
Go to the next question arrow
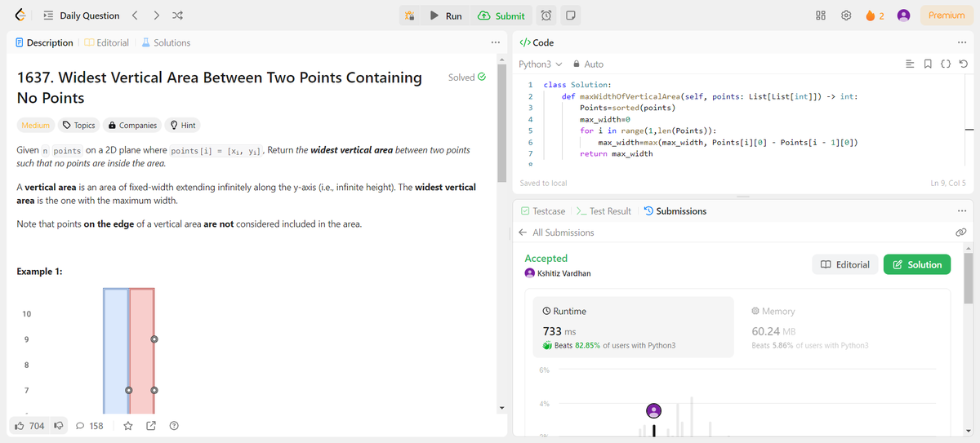157,16
